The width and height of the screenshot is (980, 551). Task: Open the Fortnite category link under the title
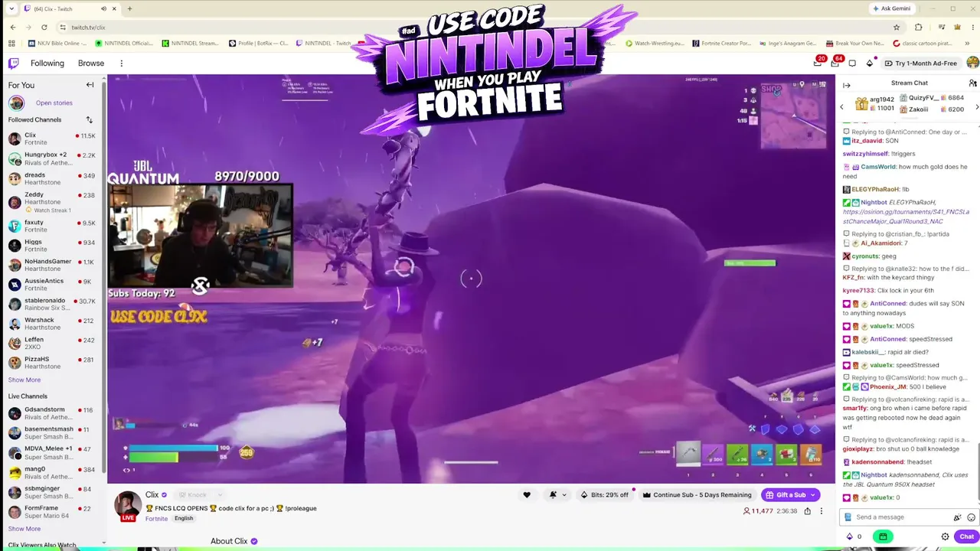pos(156,519)
